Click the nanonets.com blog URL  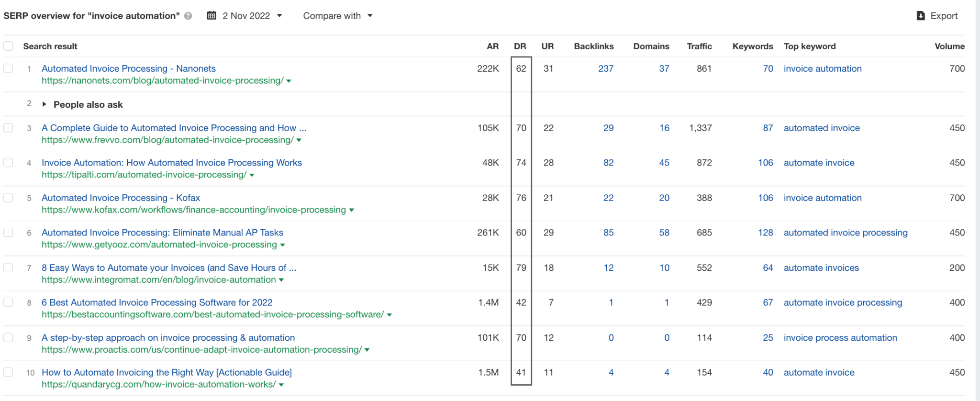(x=163, y=81)
